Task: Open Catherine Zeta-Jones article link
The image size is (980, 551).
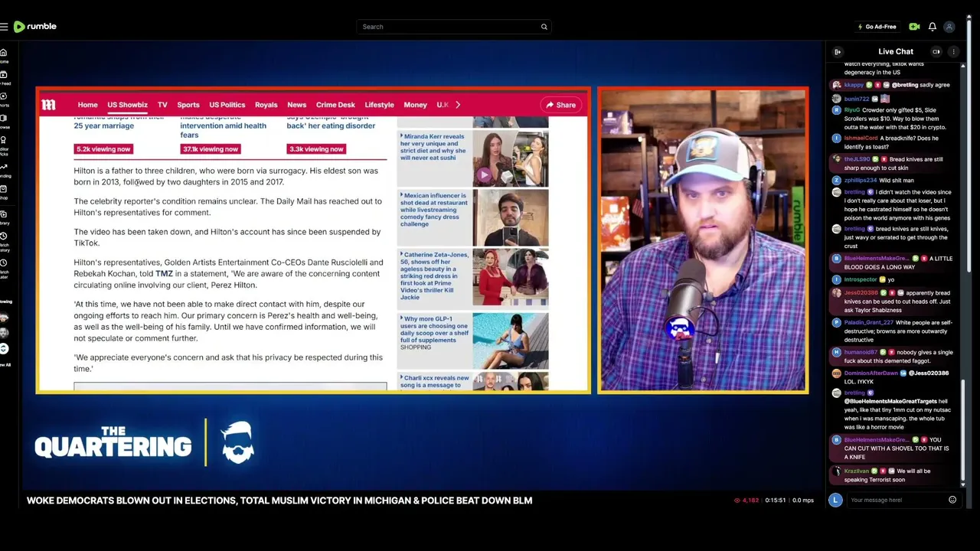Action: point(436,276)
